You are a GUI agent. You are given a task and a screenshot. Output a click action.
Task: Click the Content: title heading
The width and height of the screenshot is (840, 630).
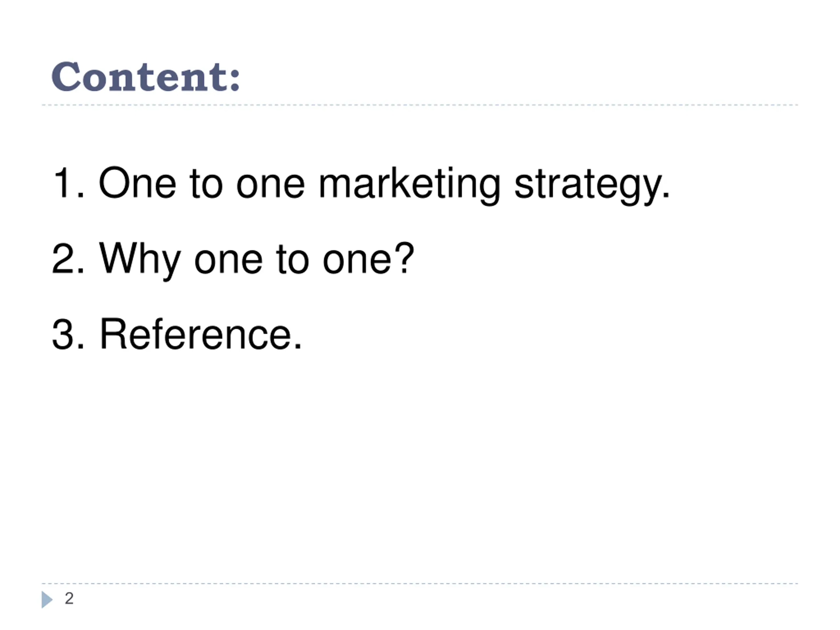tap(146, 77)
